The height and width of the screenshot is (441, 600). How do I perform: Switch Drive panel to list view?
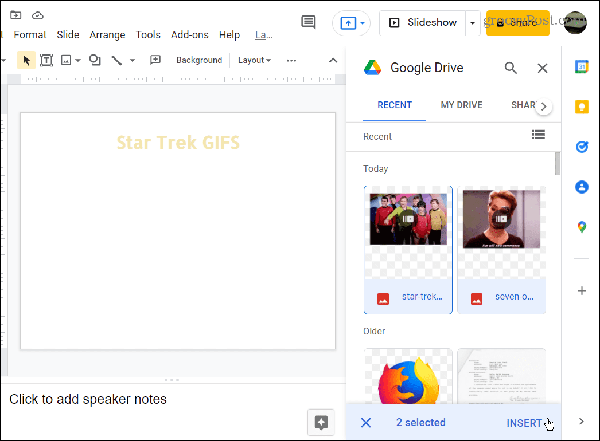click(x=538, y=135)
